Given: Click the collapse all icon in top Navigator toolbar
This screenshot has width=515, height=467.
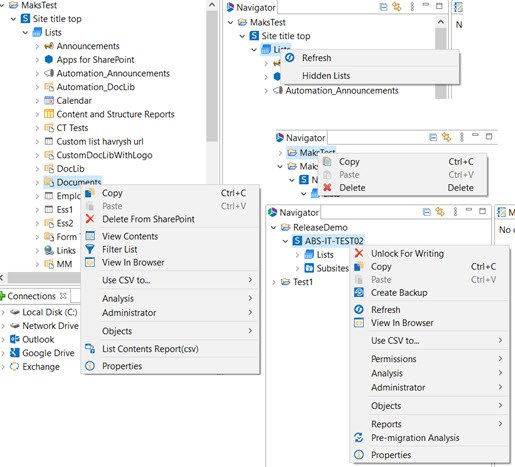Looking at the screenshot, I should coord(383,7).
